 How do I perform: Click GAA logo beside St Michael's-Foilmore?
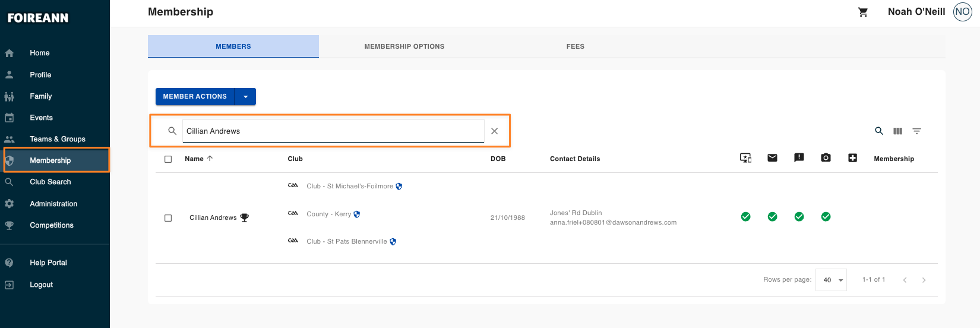click(293, 185)
